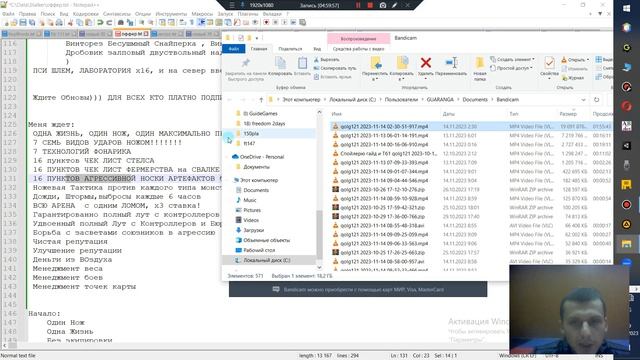
Task: Click Properties checkmark icon in ribbon
Action: point(549,63)
